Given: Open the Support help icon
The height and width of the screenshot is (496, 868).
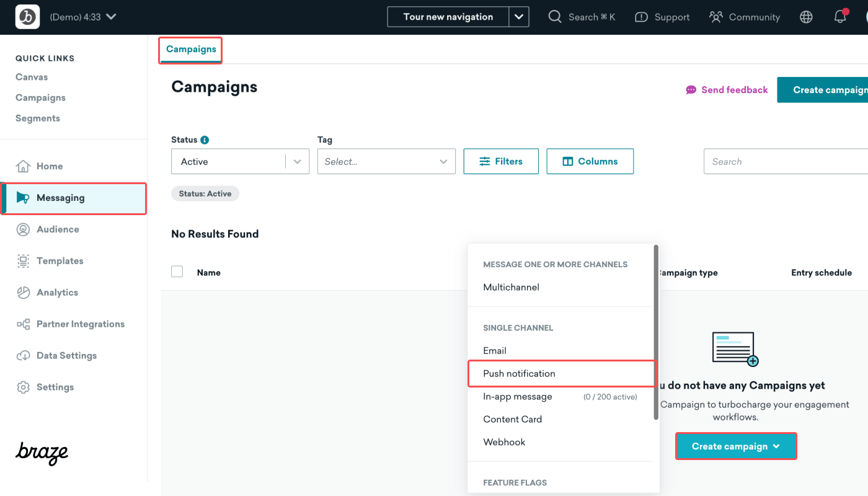Looking at the screenshot, I should 642,17.
